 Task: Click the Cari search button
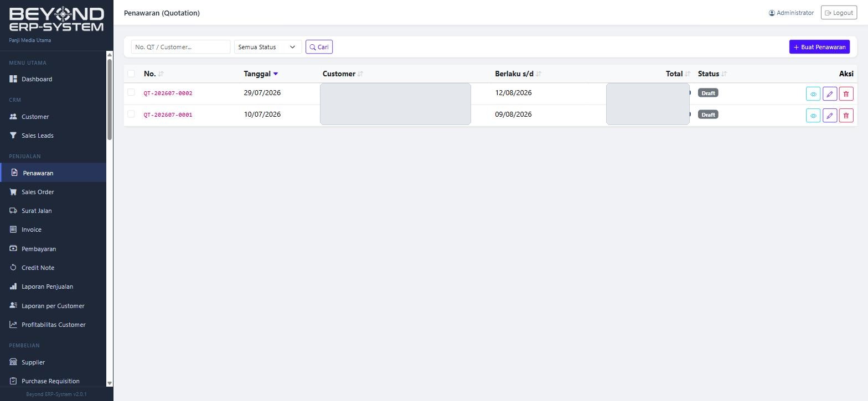tap(319, 47)
